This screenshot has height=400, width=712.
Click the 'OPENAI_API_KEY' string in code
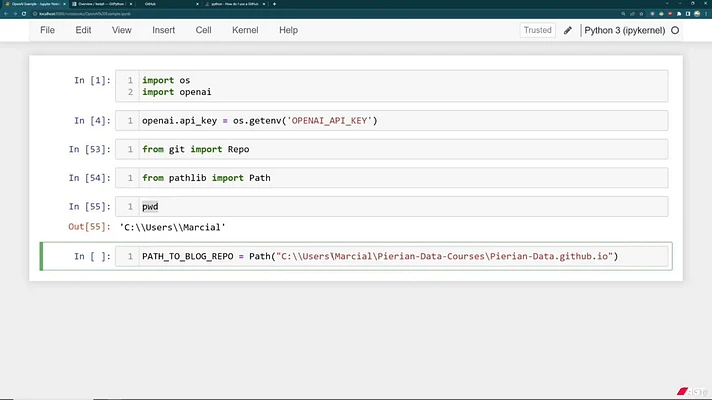(x=329, y=121)
